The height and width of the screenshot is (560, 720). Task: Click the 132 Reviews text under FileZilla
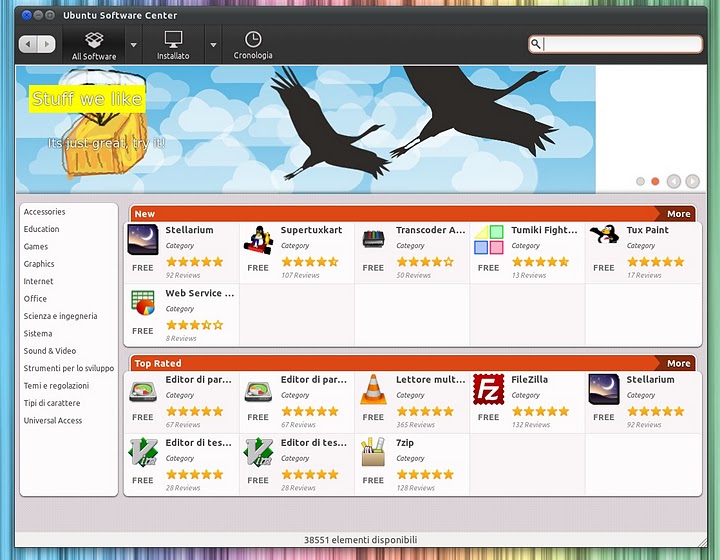531,425
